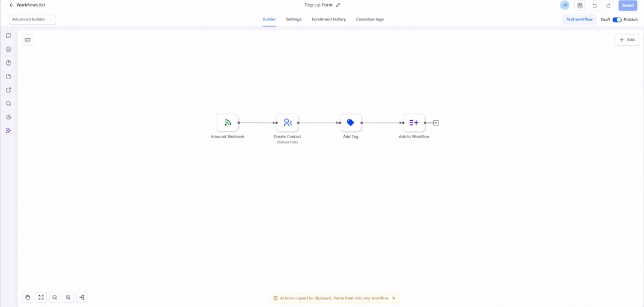
Task: Open the Advanced builder dropdown
Action: 32,19
